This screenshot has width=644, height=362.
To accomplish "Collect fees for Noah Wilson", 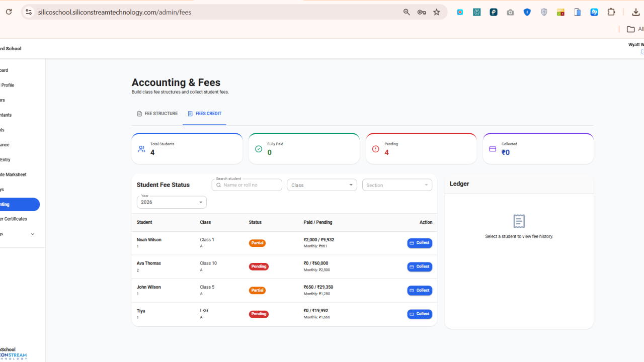I will [420, 243].
